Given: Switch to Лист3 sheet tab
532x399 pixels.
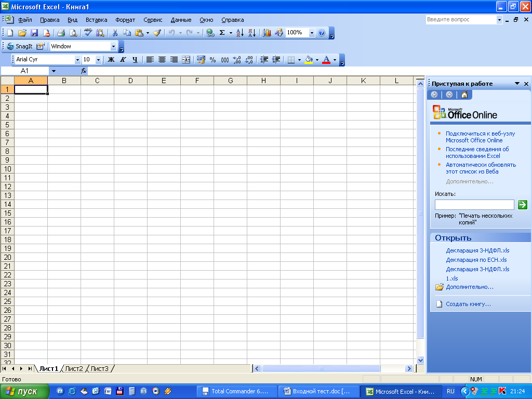Looking at the screenshot, I should (99, 368).
